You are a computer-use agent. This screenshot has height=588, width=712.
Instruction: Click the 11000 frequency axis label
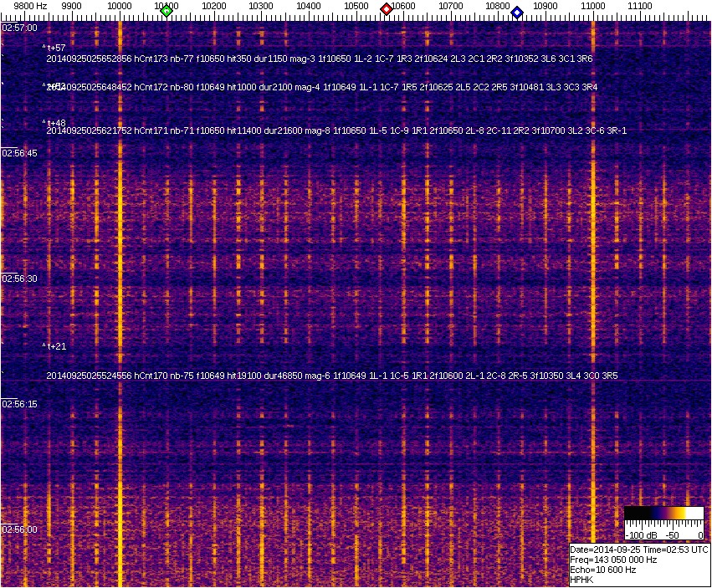point(593,6)
